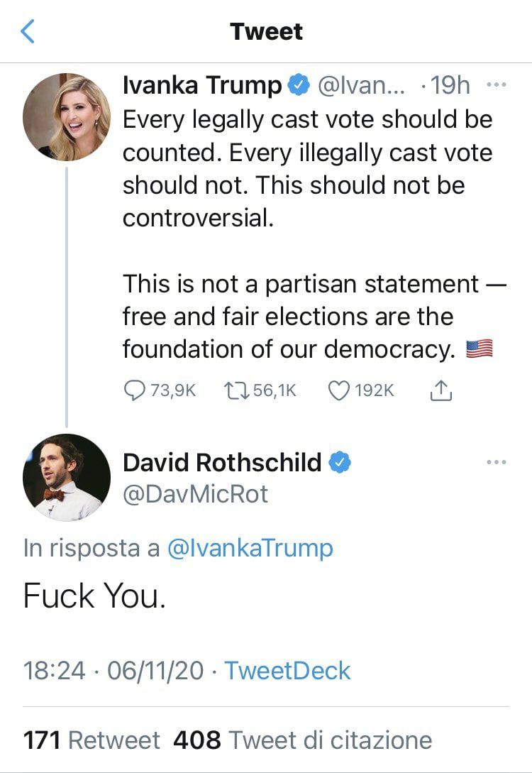532x773 pixels.
Task: Click the 18:24 · 06/11/20 timestamp
Action: 113,671
